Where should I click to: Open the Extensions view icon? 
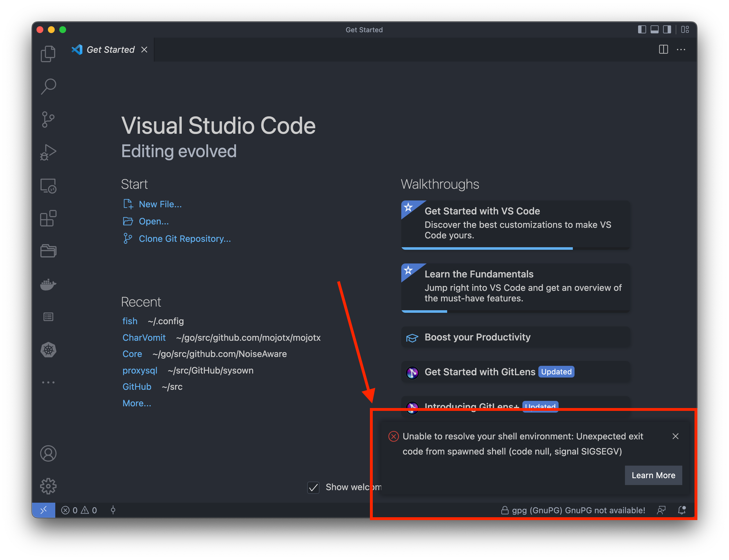(48, 218)
